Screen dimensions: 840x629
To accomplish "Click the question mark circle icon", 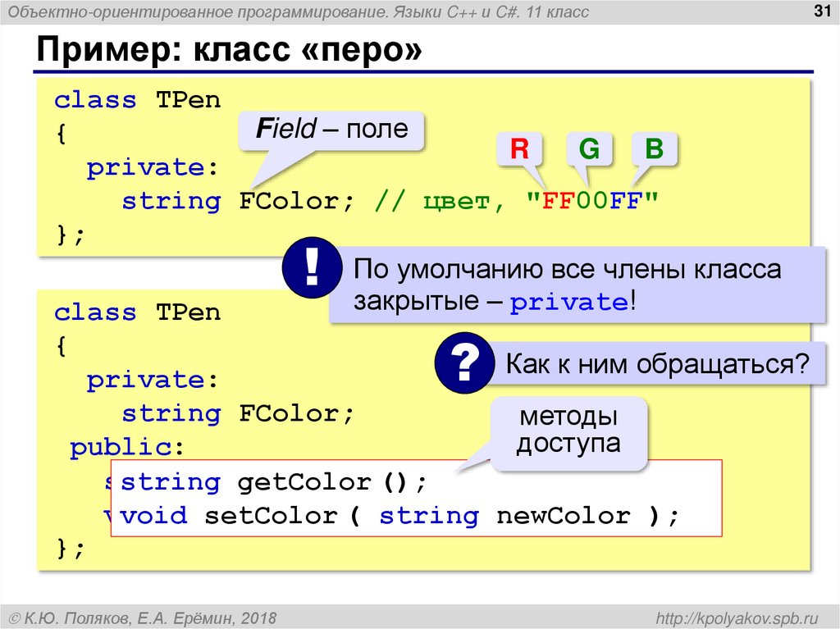I will tap(464, 363).
